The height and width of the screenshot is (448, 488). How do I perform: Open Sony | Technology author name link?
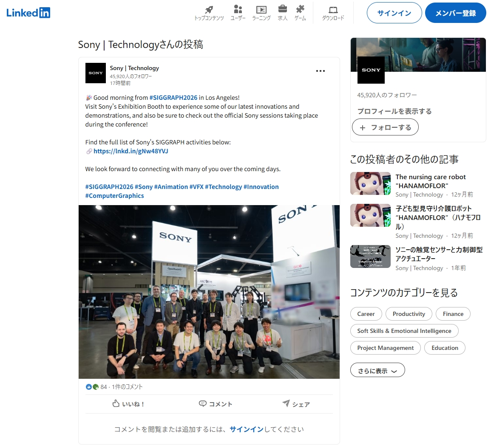pyautogui.click(x=134, y=68)
